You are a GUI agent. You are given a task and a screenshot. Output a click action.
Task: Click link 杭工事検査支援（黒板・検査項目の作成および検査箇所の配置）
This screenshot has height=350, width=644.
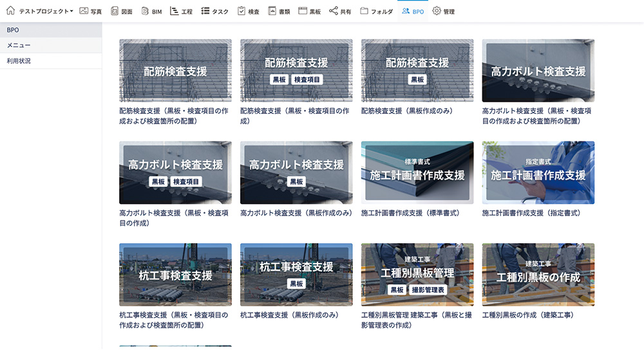coord(174,320)
